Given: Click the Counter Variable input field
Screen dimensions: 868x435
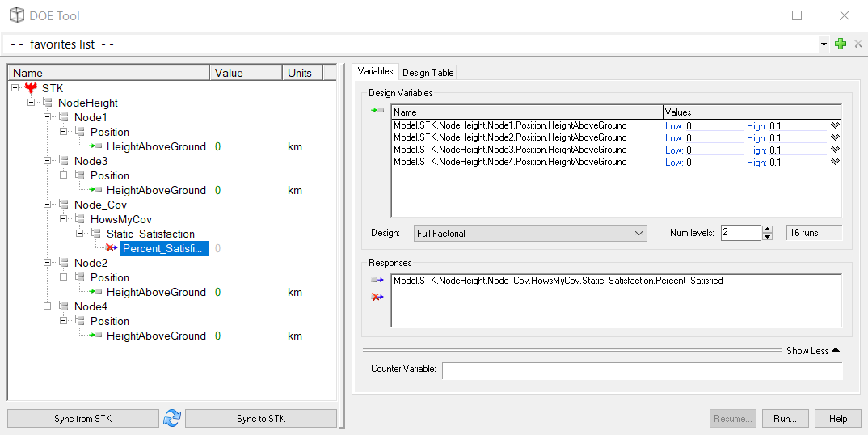Looking at the screenshot, I should click(642, 370).
